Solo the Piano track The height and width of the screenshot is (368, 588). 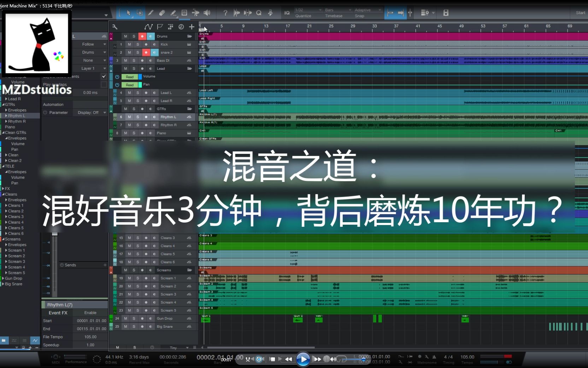[134, 133]
